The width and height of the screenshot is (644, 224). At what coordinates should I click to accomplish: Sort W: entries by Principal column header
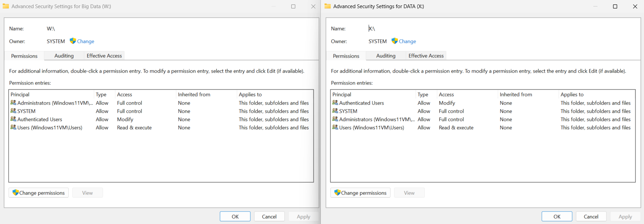(51, 94)
